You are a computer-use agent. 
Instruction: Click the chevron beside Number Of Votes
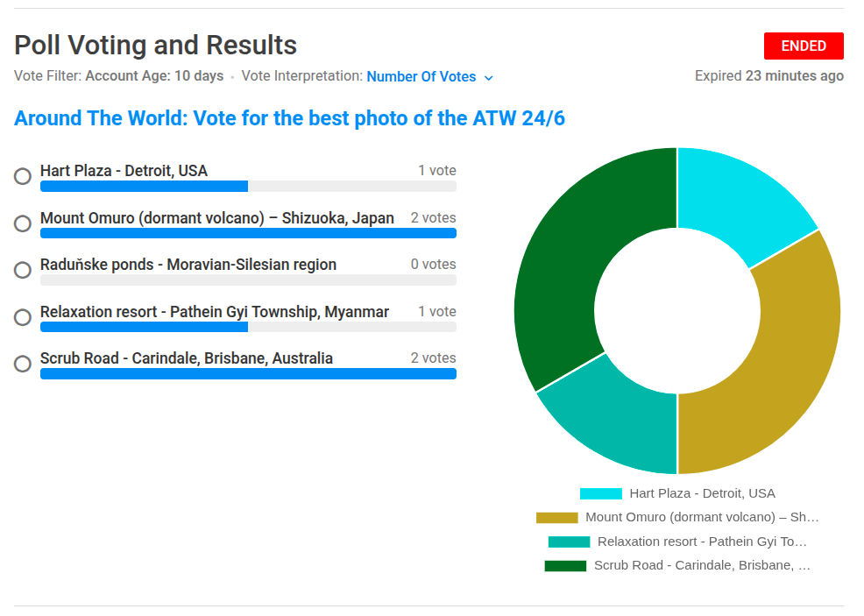(489, 78)
